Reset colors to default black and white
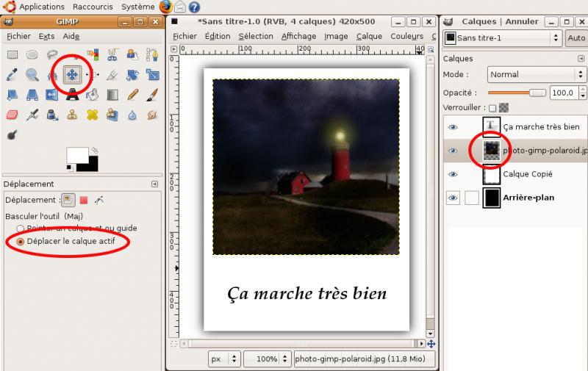Screen dimensions: 588x371 (70, 168)
